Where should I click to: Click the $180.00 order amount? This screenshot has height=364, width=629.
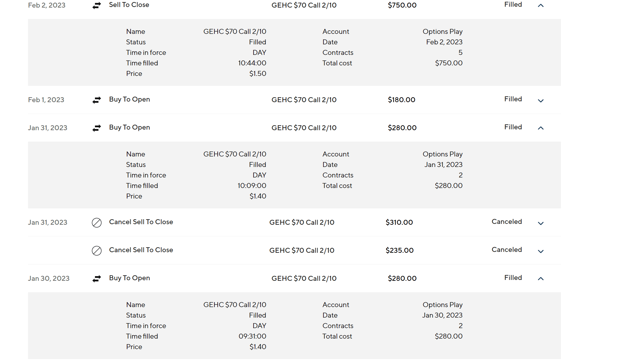click(401, 100)
